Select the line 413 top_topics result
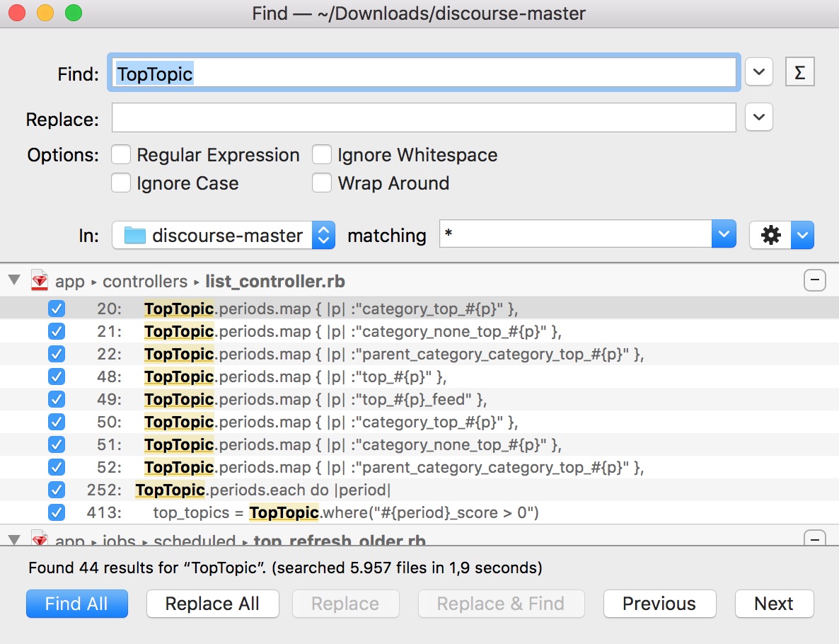The width and height of the screenshot is (839, 644). 345,512
